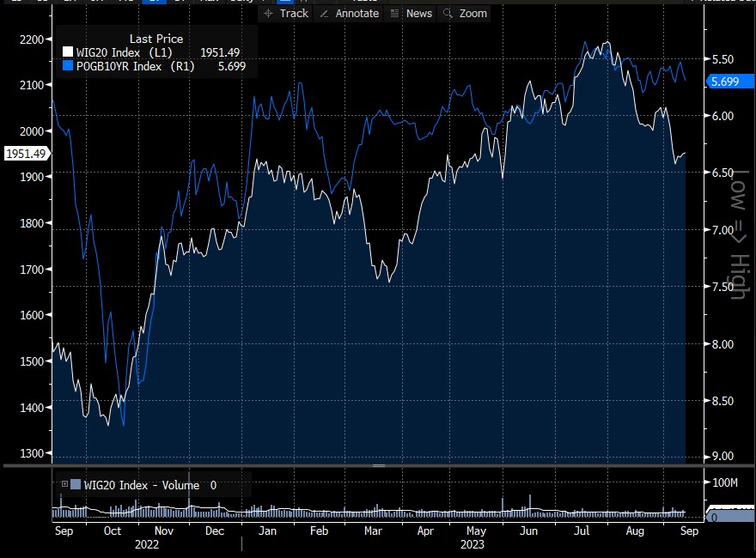Activate the Zoom magnifier tool

464,14
